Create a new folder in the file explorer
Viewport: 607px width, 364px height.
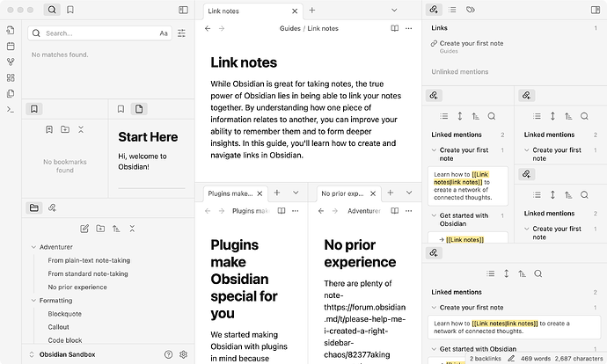click(x=100, y=229)
